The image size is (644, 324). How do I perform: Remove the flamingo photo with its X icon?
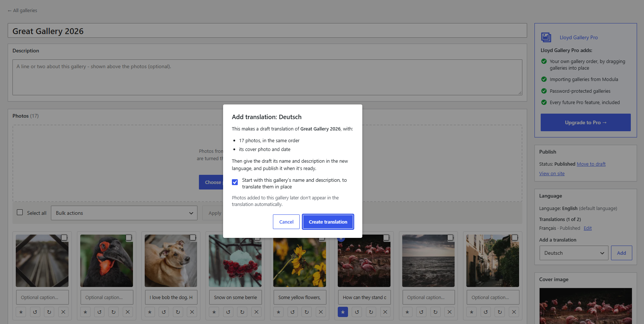tap(385, 312)
